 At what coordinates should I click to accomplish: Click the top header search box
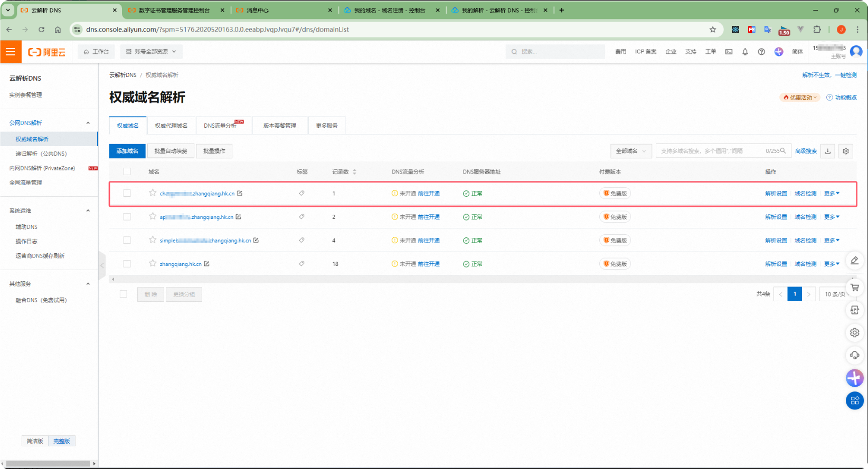point(555,52)
